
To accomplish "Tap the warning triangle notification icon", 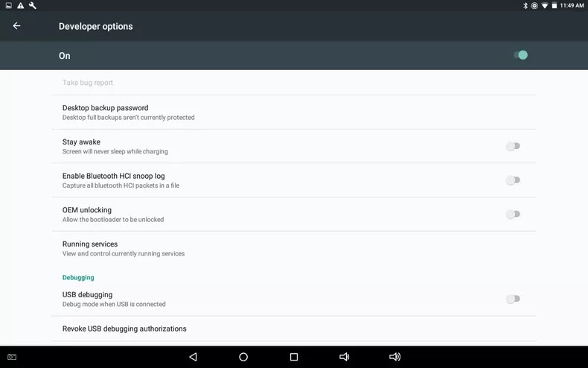I will tap(21, 6).
